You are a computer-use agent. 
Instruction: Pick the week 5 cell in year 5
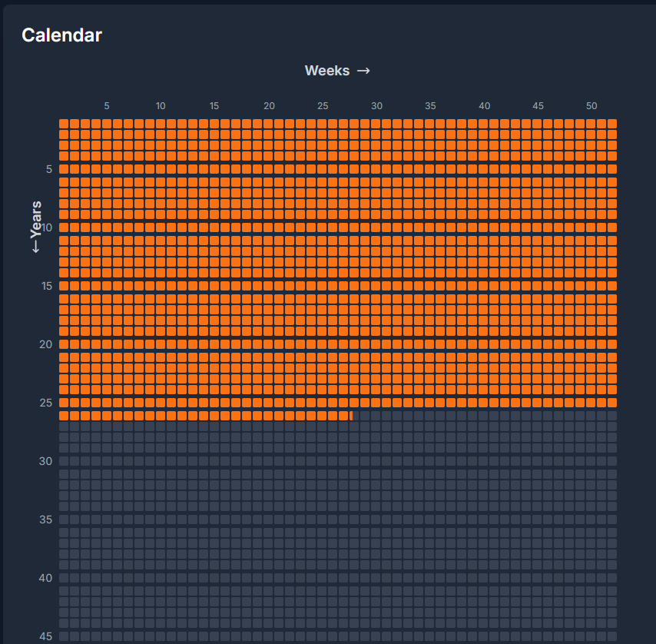pos(107,169)
